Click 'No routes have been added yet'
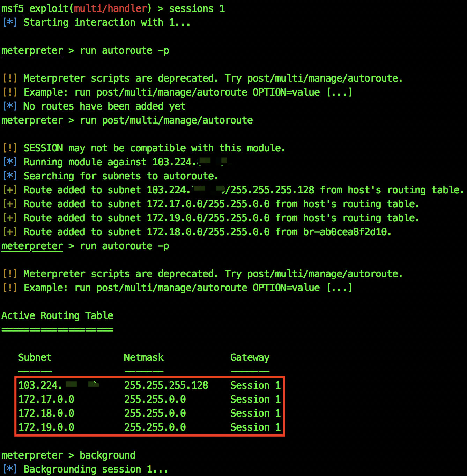 pyautogui.click(x=104, y=106)
